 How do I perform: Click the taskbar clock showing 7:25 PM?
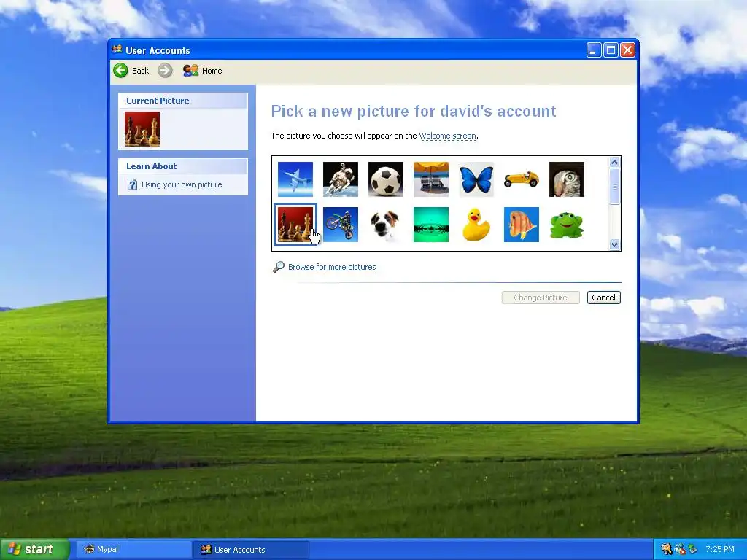click(x=720, y=549)
